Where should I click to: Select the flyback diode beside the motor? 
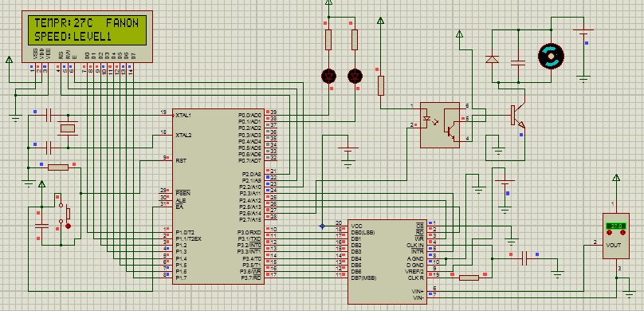tap(492, 60)
